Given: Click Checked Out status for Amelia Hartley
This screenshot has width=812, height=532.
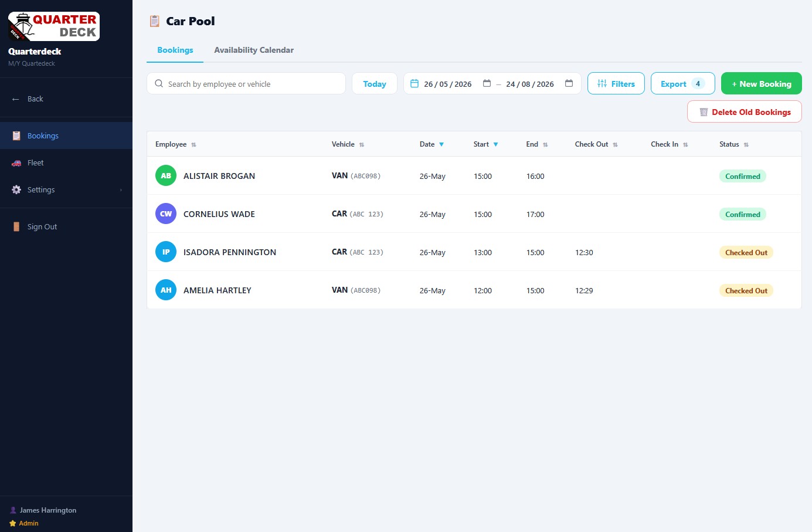Looking at the screenshot, I should pos(746,290).
